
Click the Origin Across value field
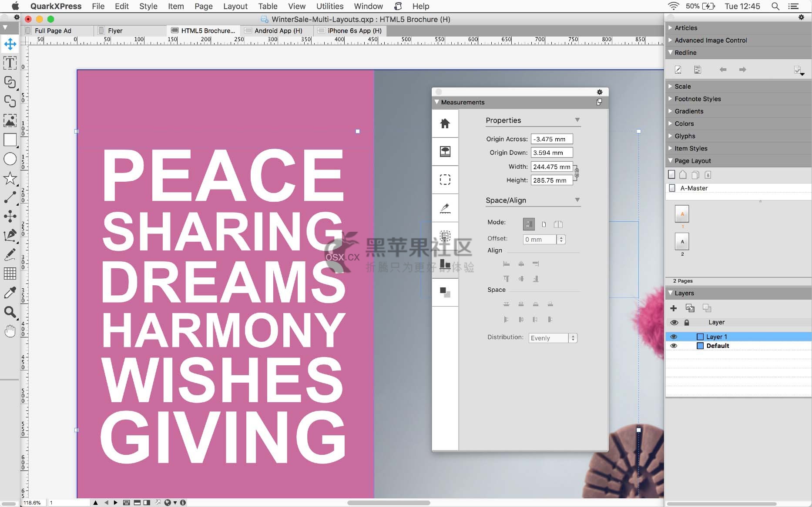point(551,139)
